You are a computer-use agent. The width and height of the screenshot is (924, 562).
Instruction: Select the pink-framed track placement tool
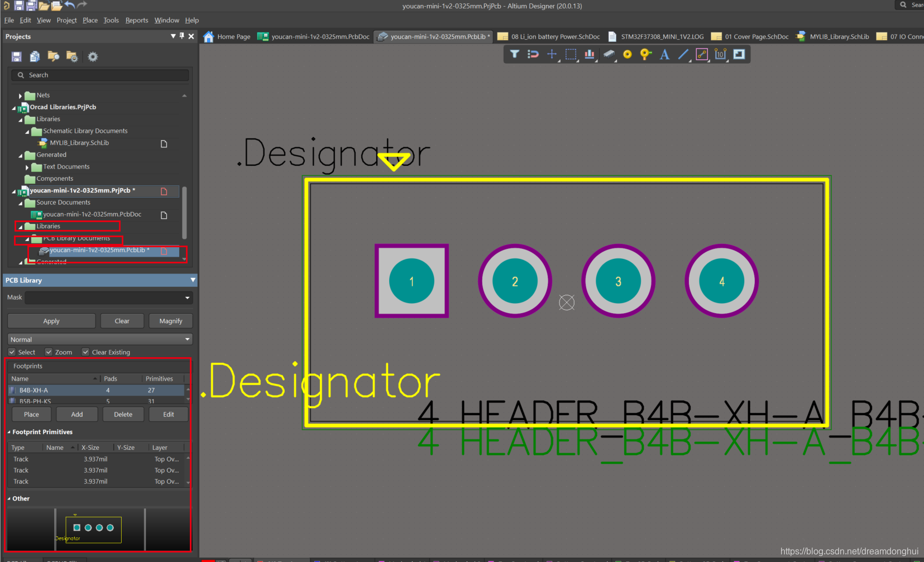(702, 54)
